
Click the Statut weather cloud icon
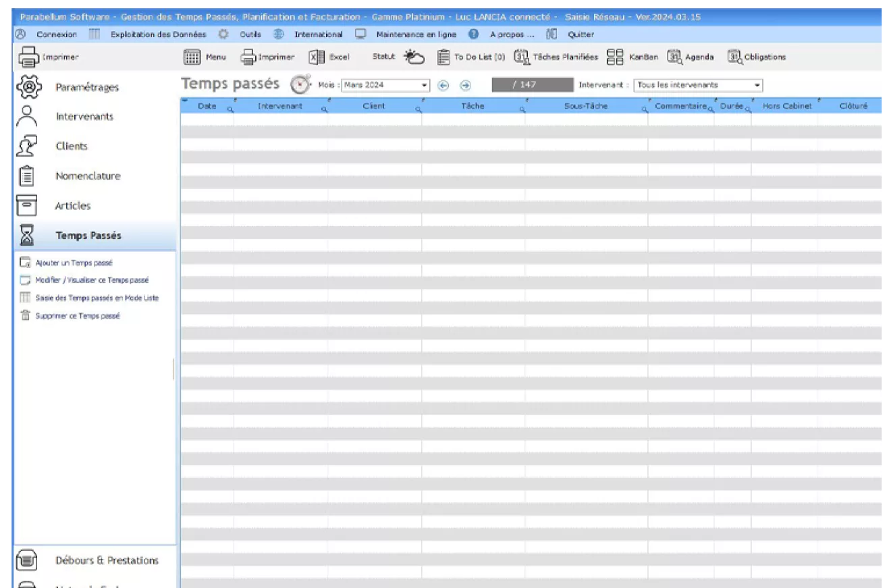414,57
